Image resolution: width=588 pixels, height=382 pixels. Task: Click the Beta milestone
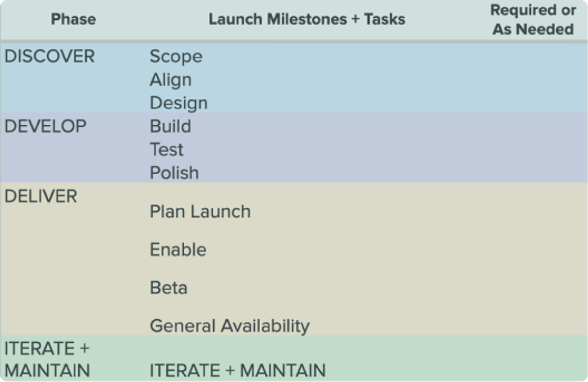tap(168, 288)
